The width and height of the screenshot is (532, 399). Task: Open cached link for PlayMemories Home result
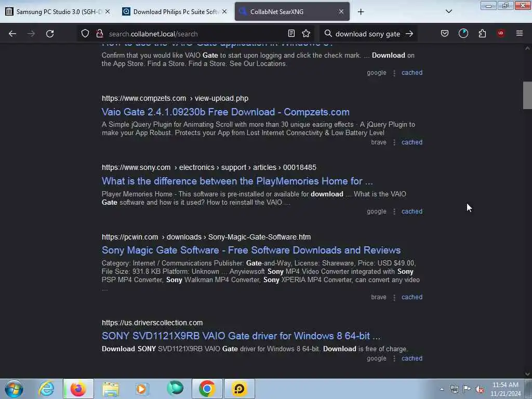412,211
